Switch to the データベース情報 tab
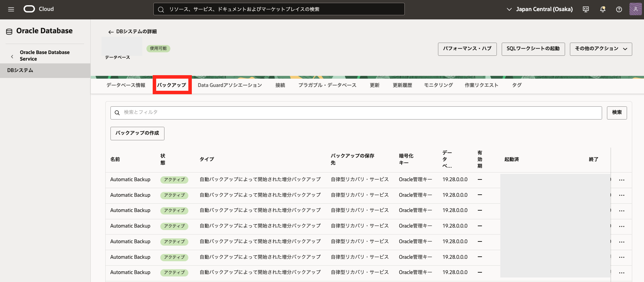 pyautogui.click(x=126, y=85)
